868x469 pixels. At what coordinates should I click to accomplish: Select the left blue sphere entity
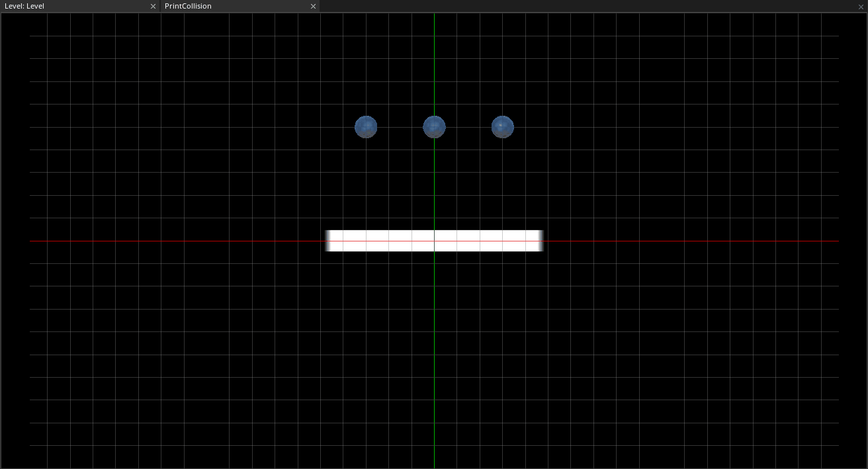(x=366, y=127)
